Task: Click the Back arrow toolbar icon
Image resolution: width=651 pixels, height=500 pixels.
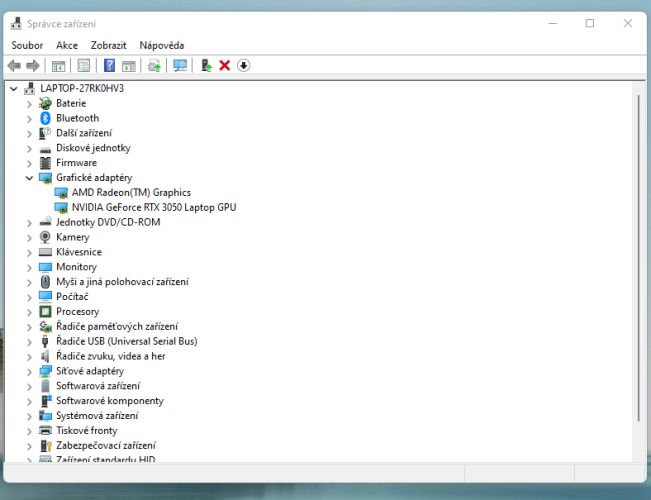Action: click(14, 66)
